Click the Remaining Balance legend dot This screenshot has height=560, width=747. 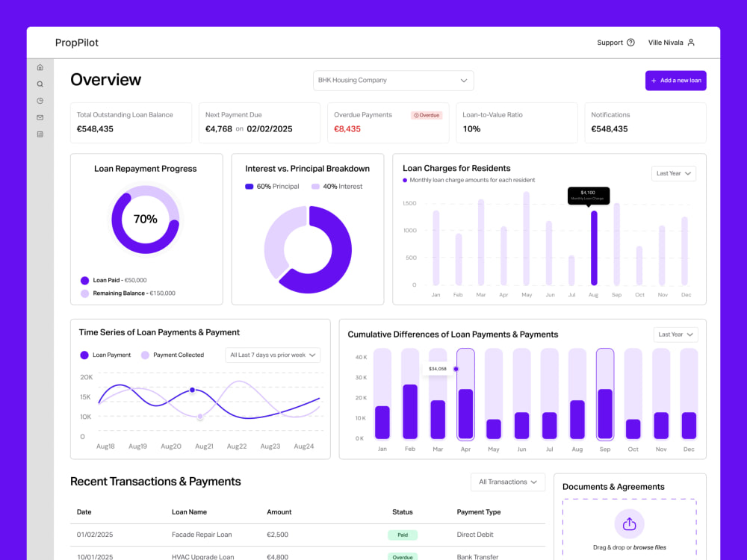point(85,293)
